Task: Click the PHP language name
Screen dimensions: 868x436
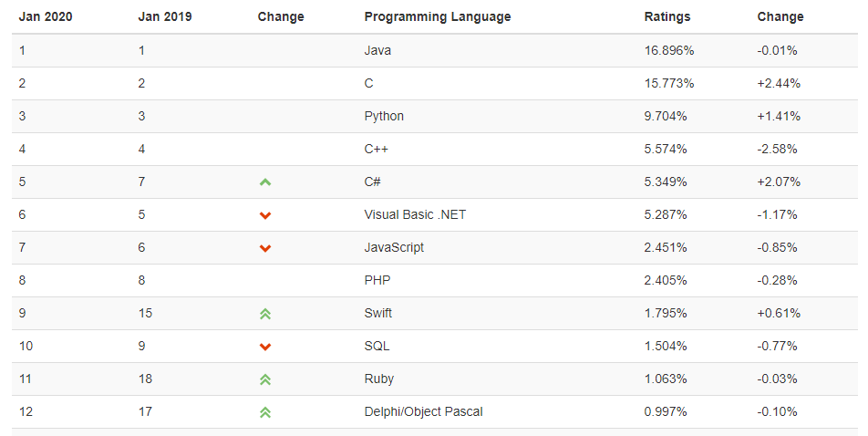Action: pos(377,280)
